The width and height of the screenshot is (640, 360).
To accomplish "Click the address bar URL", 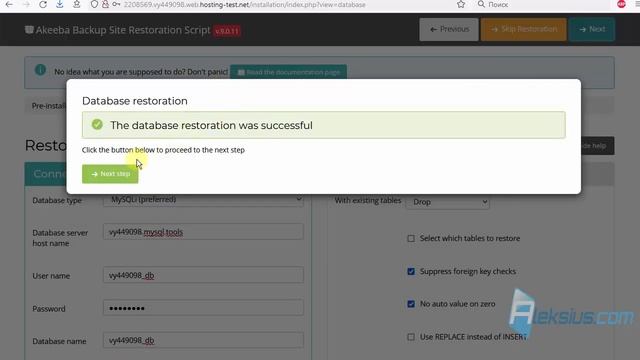I will 244,4.
